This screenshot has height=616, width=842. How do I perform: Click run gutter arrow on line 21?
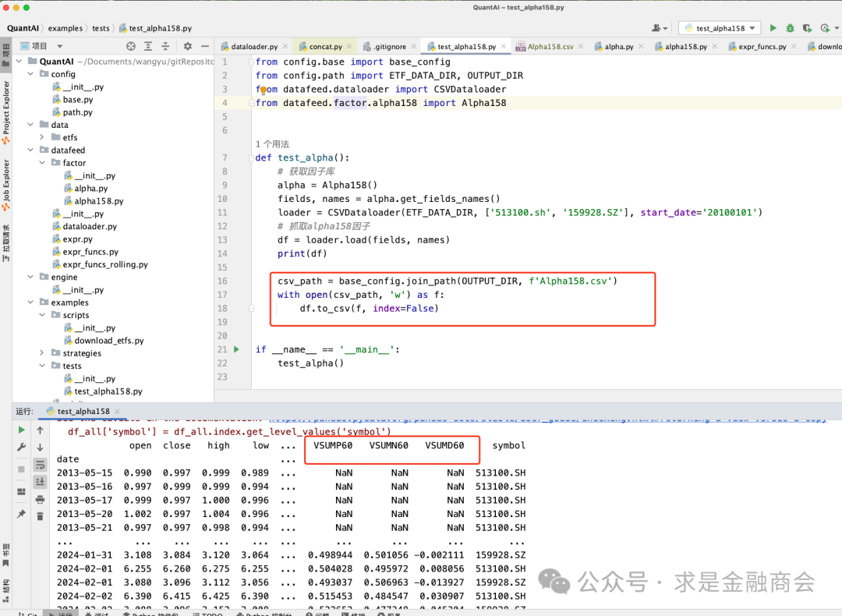236,349
